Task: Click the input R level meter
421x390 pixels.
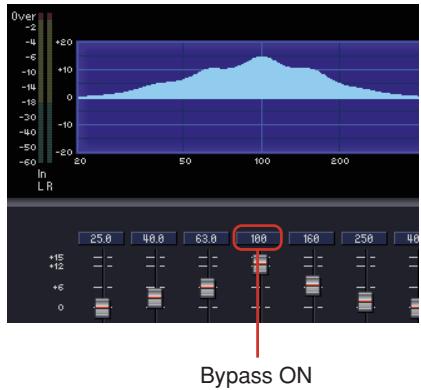Action: (x=50, y=88)
